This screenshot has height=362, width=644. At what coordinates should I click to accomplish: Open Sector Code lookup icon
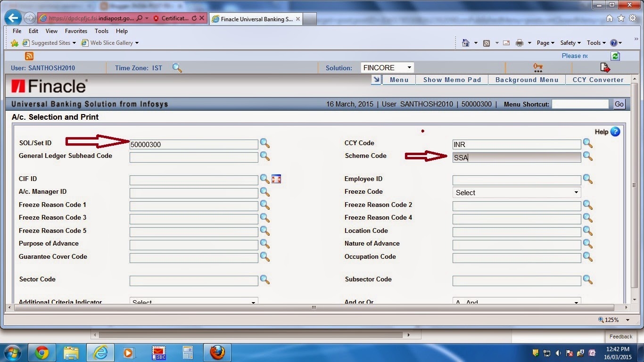click(265, 280)
